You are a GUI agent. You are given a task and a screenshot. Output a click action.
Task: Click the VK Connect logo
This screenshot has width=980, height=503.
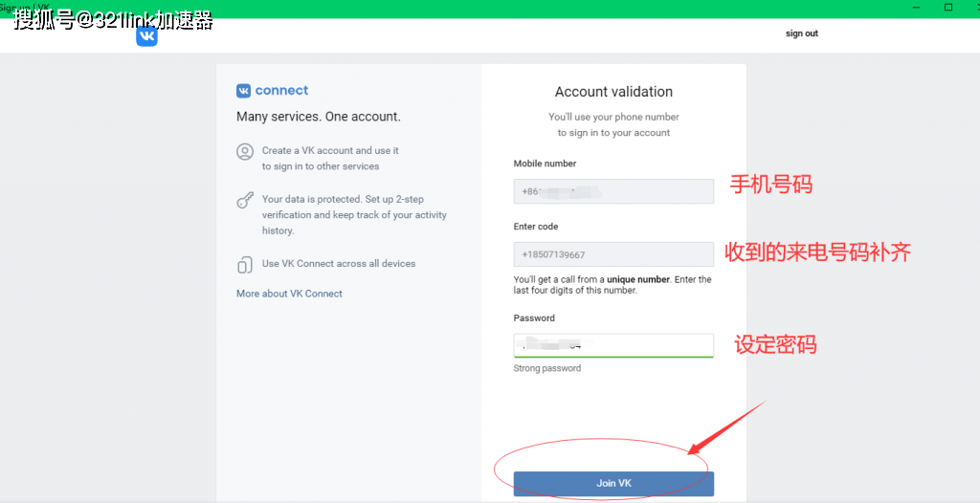273,91
